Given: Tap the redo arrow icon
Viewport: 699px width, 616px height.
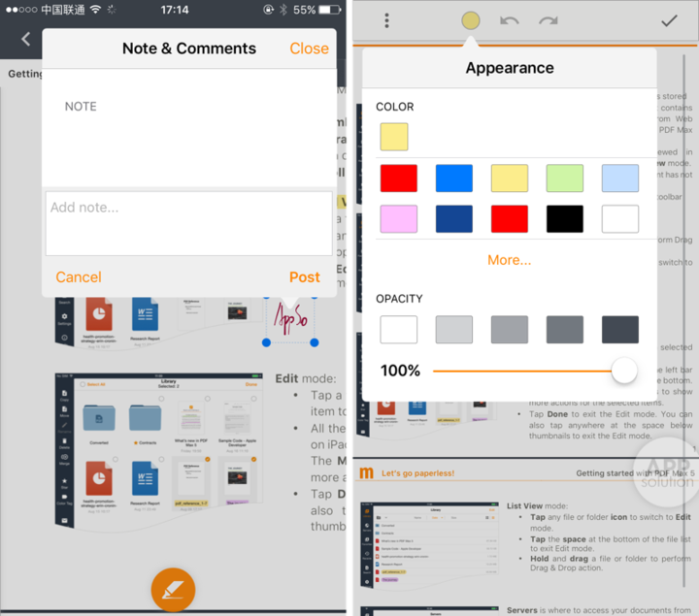Looking at the screenshot, I should click(x=549, y=20).
